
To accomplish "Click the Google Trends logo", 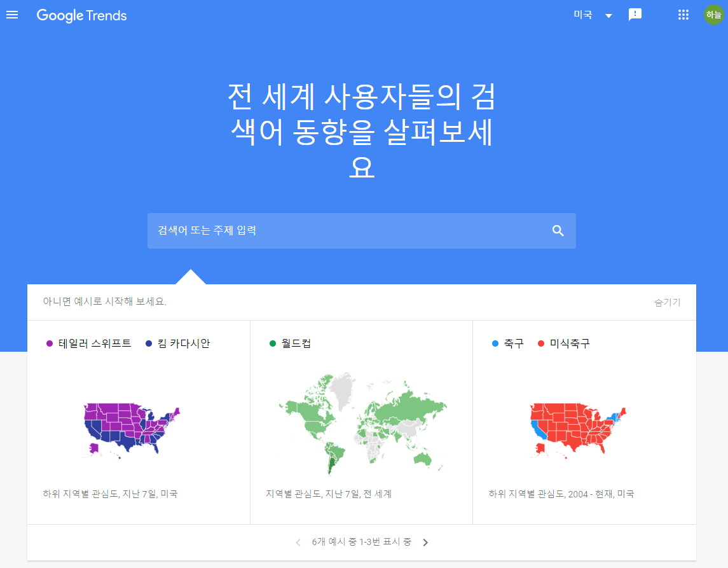I will [81, 15].
